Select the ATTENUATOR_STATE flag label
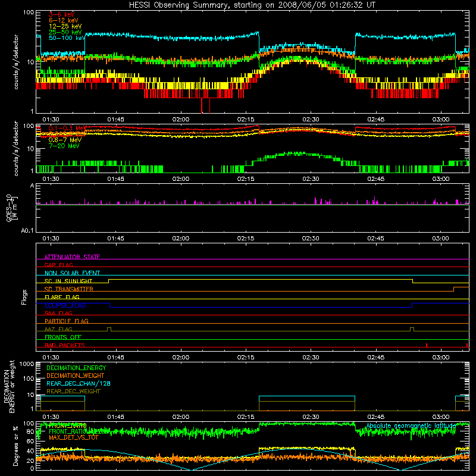Screen dimensions: 476x476 (x=72, y=257)
